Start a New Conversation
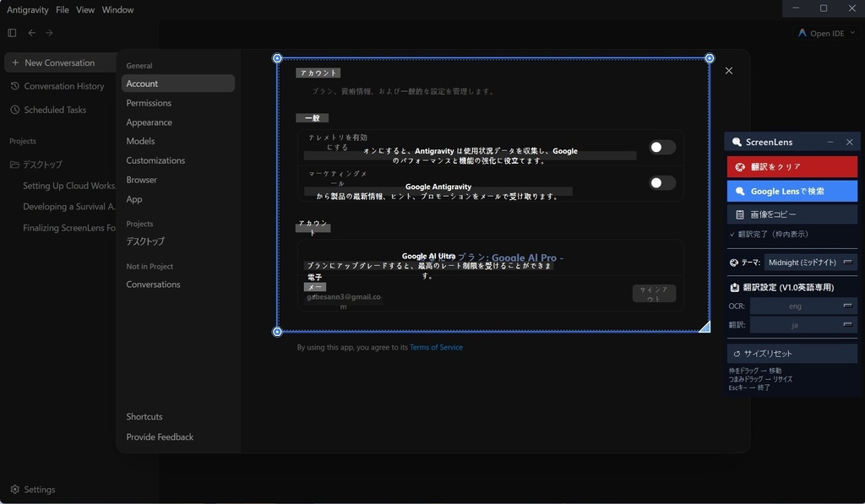This screenshot has height=504, width=865. [x=60, y=62]
